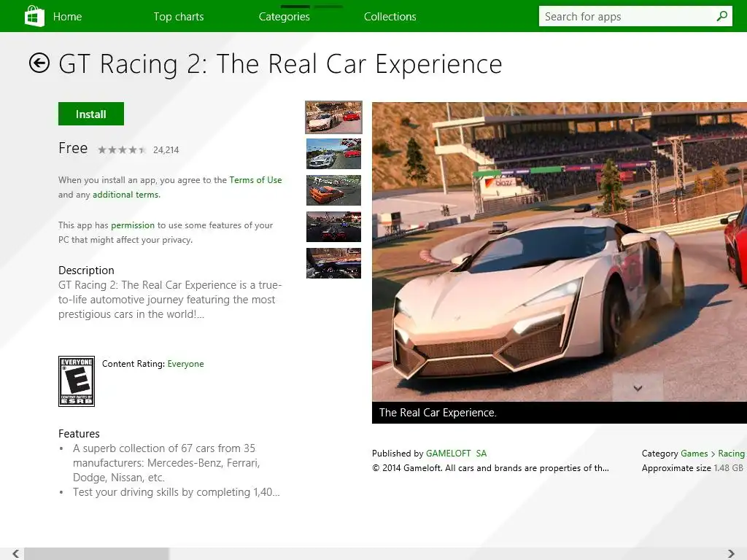Viewport: 747px width, 560px height.
Task: Click the driving skills feature bullet
Action: (x=177, y=492)
